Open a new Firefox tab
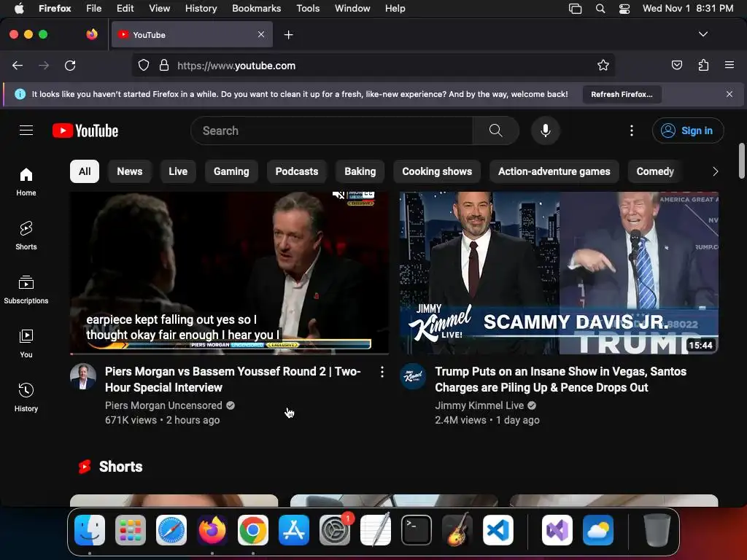 (288, 35)
